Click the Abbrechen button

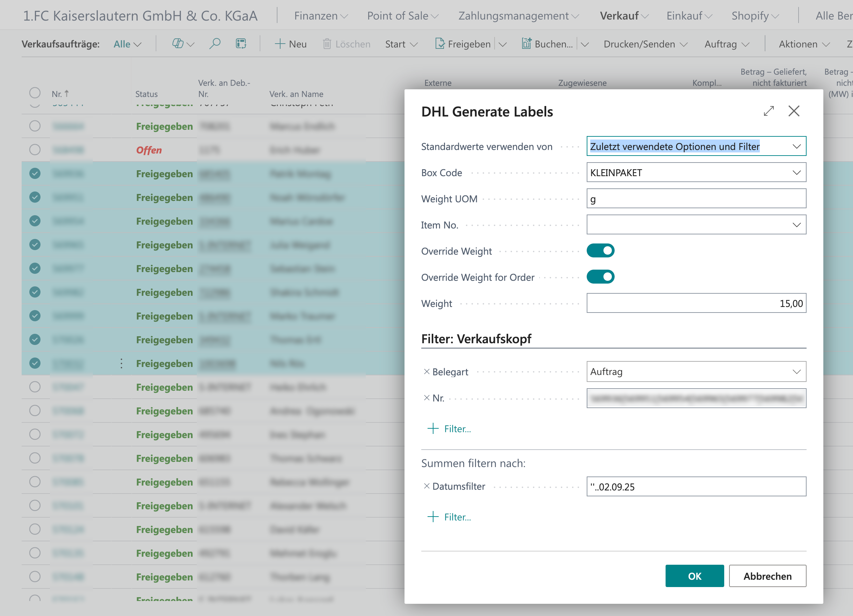coord(767,576)
